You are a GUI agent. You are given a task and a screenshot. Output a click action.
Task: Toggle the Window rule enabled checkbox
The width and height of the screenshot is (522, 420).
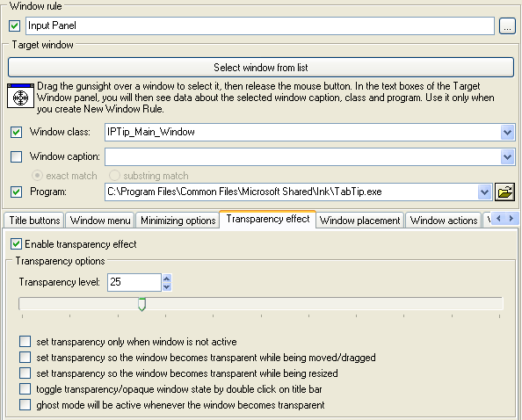[x=15, y=26]
